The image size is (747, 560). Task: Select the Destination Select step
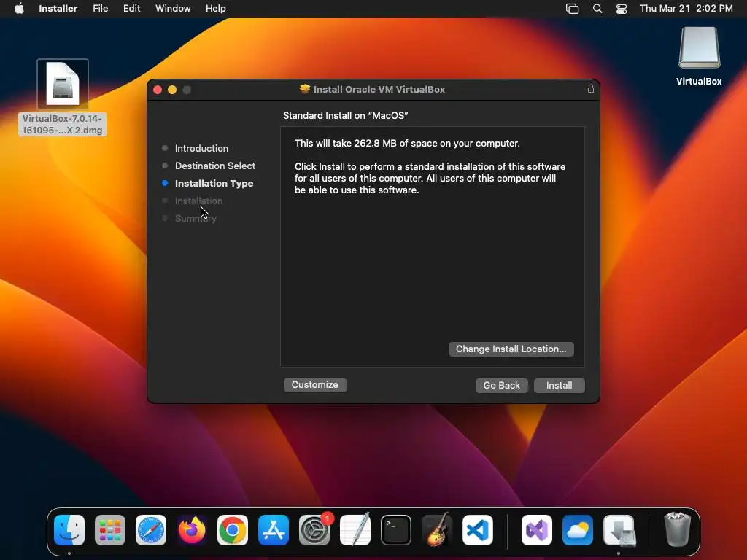click(x=215, y=166)
